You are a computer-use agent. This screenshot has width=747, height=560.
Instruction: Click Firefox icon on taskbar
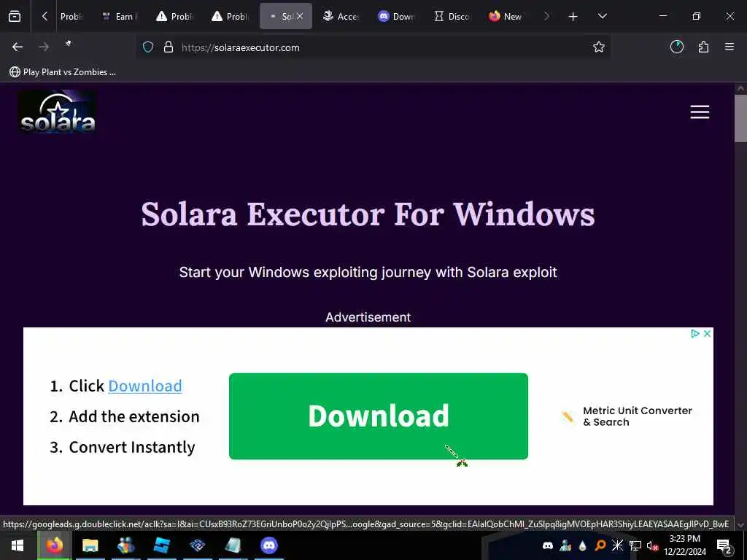pyautogui.click(x=54, y=545)
